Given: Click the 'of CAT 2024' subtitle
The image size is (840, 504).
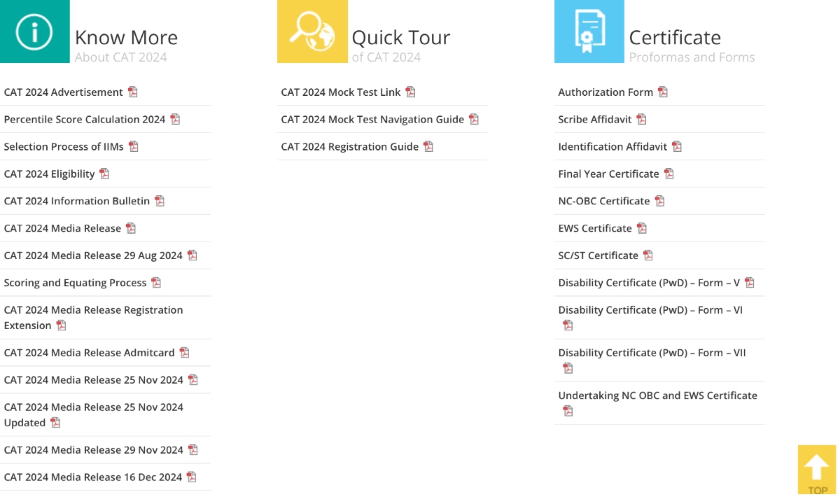Looking at the screenshot, I should [386, 57].
